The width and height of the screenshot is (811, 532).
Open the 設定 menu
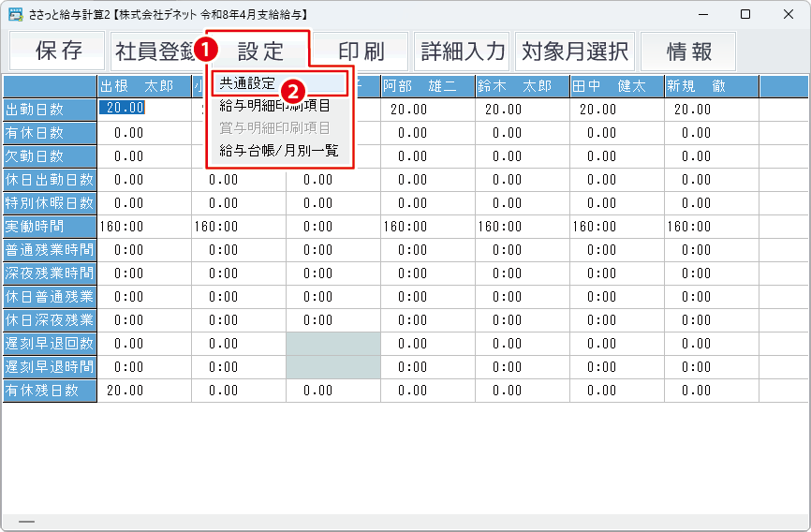pos(260,52)
